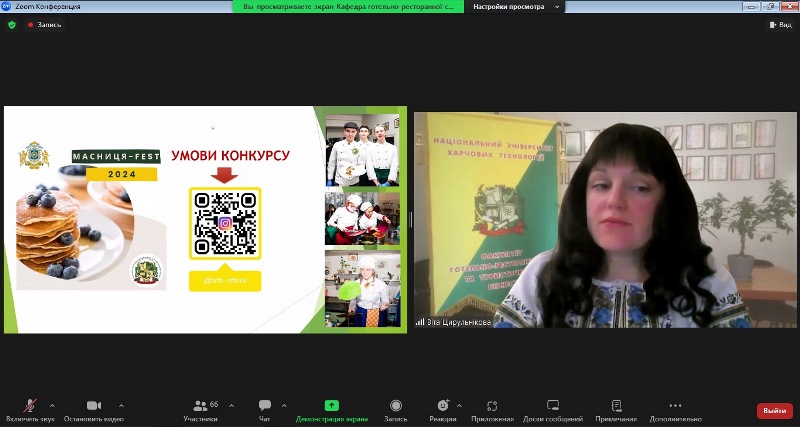800x427 pixels.
Task: Unmute microphone via Включить звук icon
Action: pos(30,406)
